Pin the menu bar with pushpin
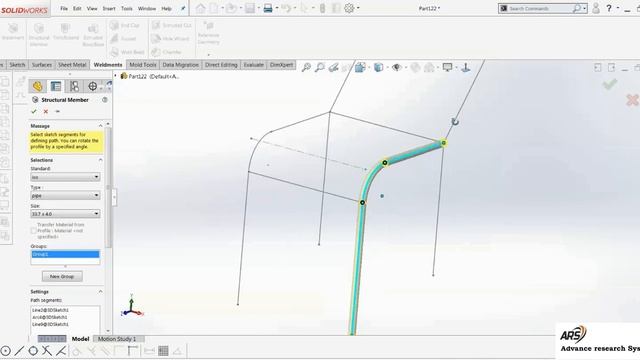640x360 pixels. pyautogui.click(x=183, y=8)
